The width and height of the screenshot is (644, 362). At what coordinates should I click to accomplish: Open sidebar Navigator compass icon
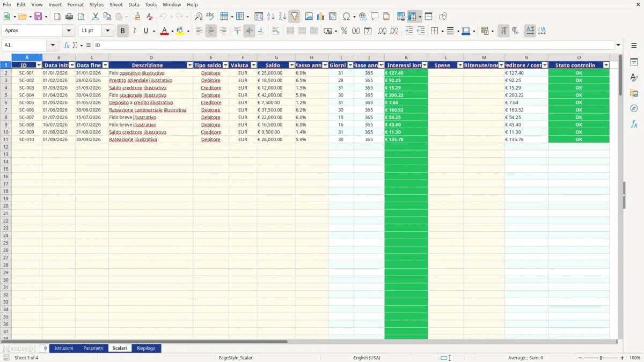634,108
